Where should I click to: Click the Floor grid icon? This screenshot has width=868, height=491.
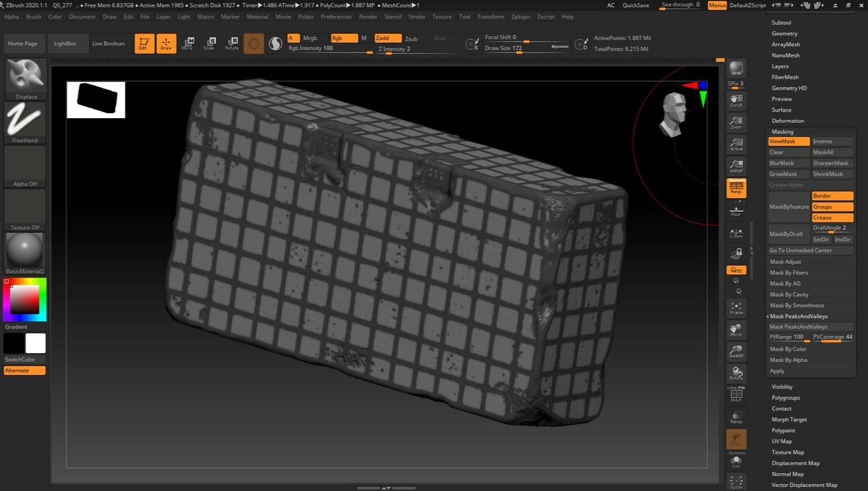tap(736, 210)
